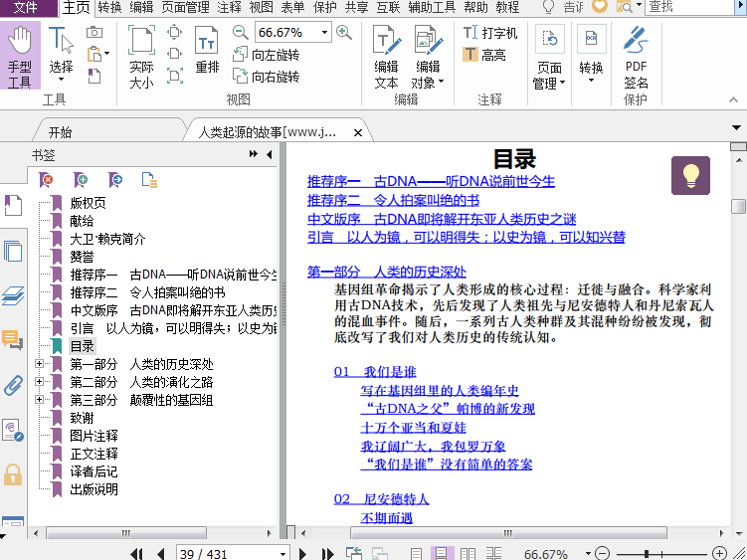The height and width of the screenshot is (560, 747).
Task: Switch to the 注释 ribbon tab
Action: tap(229, 7)
